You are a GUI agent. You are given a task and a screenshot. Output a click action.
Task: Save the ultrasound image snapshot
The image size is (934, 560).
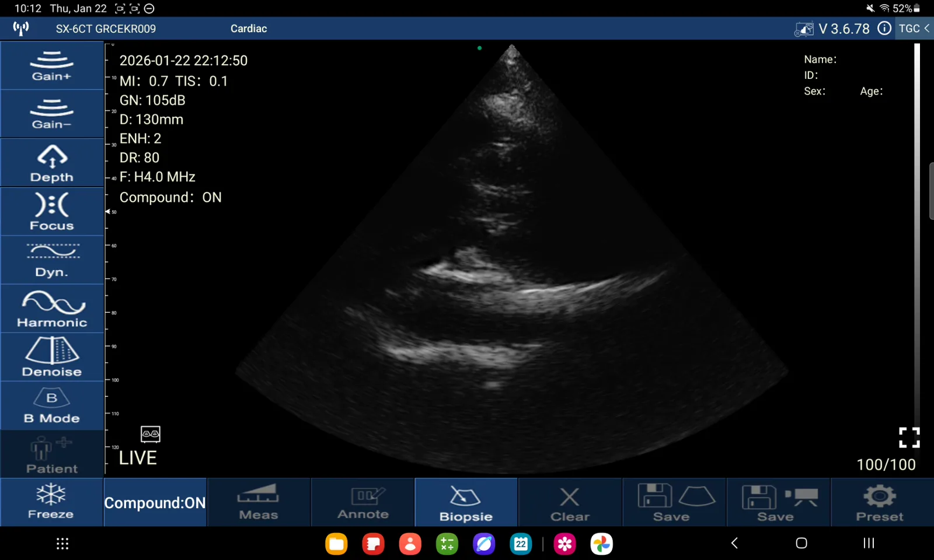point(674,502)
